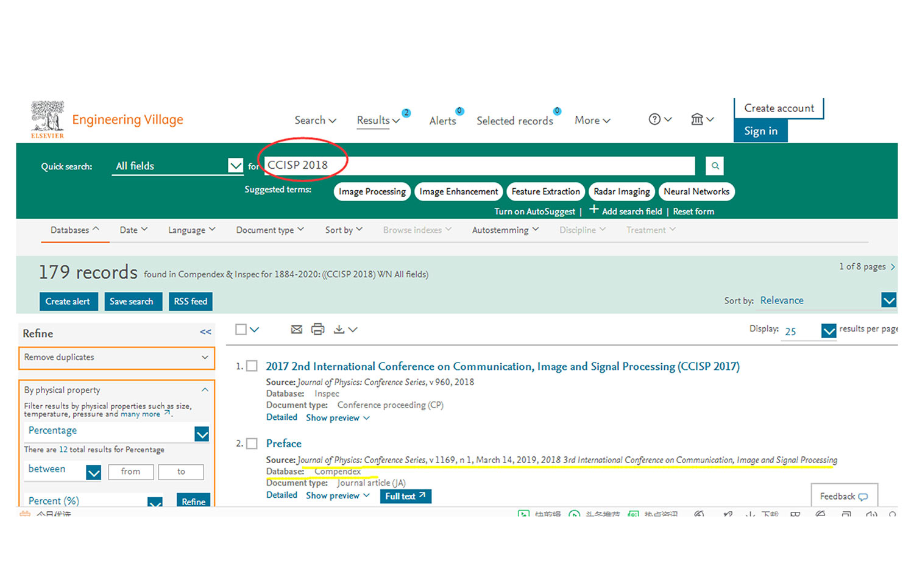Click the print results icon

coord(317,330)
